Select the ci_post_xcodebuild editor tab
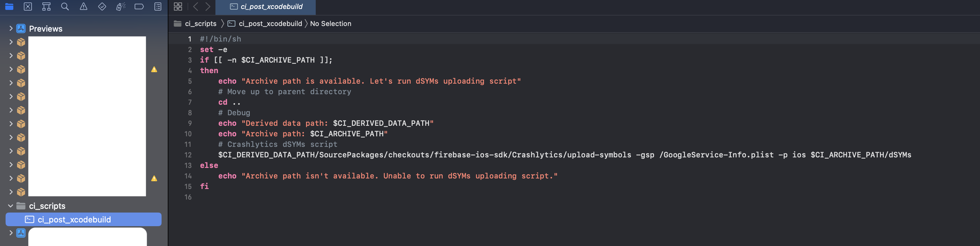The width and height of the screenshot is (980, 246). (266, 7)
